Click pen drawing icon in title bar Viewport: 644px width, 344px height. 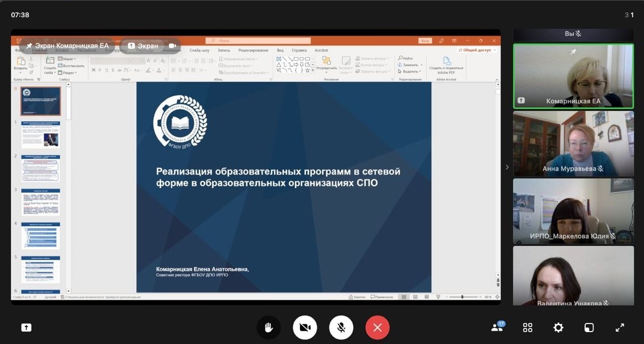point(441,41)
